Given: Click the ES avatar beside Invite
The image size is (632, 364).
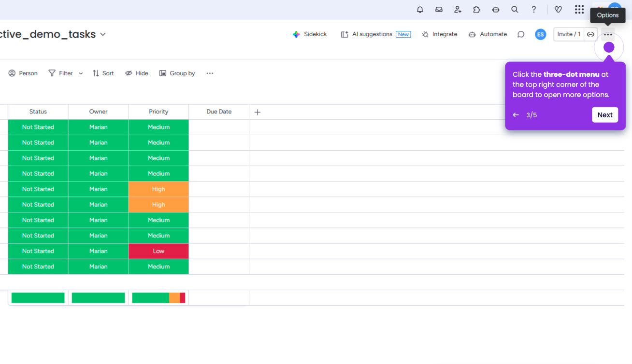Looking at the screenshot, I should click(541, 34).
